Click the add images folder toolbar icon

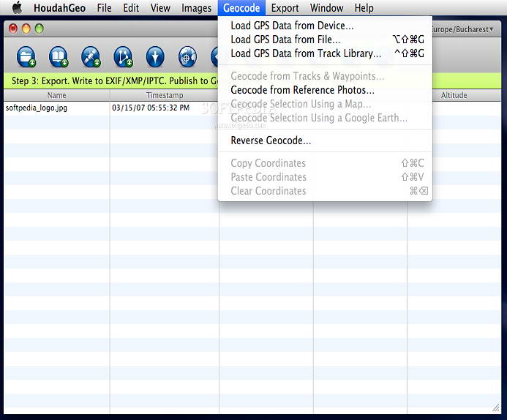coord(26,57)
